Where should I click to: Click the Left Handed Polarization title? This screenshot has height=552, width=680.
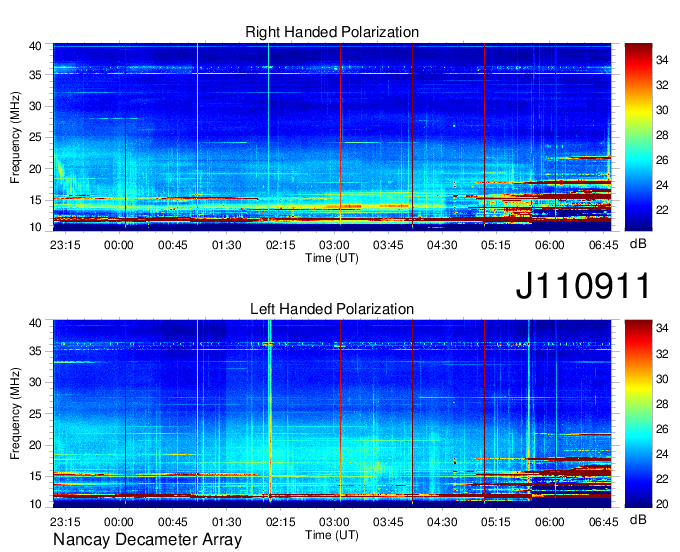coord(332,309)
